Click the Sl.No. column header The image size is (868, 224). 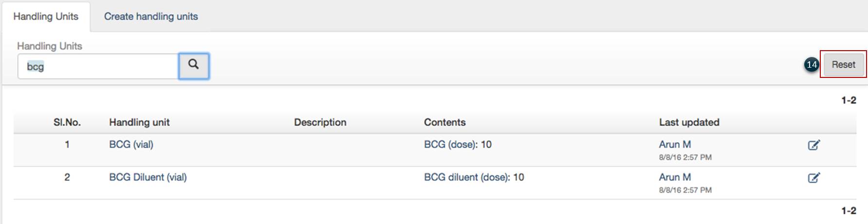pyautogui.click(x=67, y=123)
